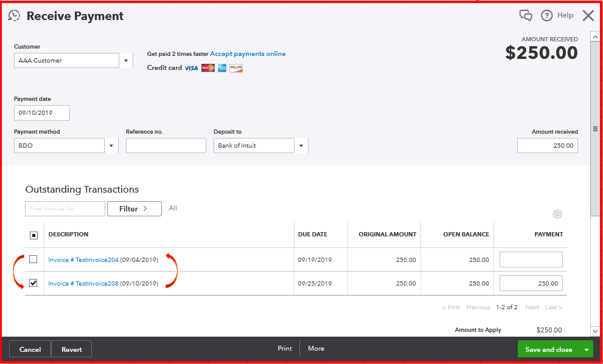Viewport: 603px width, 364px height.
Task: Open the Invoice # TestInvoice208 link
Action: 83,284
